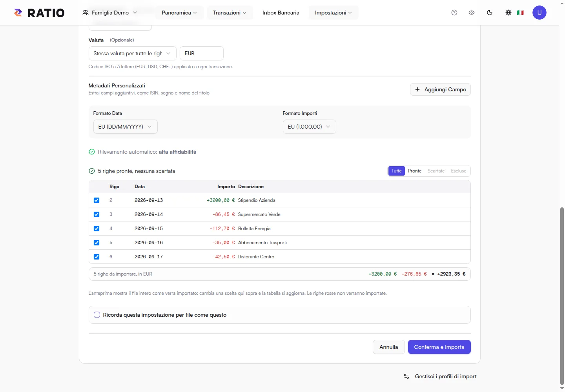
Task: Open Stessa valuta per tutte dropdown
Action: pos(132,53)
